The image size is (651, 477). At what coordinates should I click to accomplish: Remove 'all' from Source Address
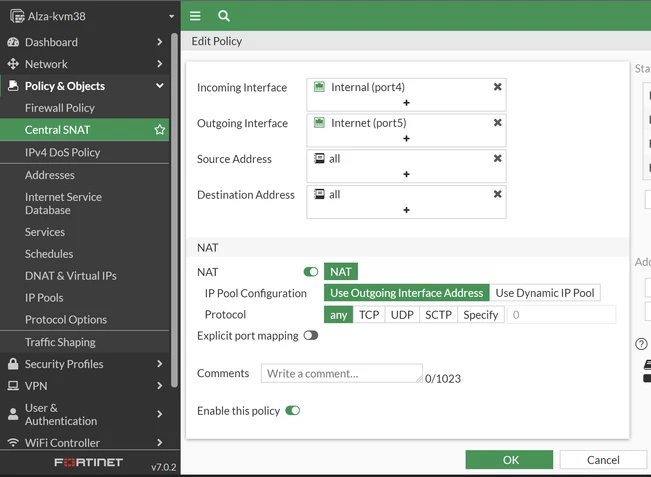tap(497, 158)
